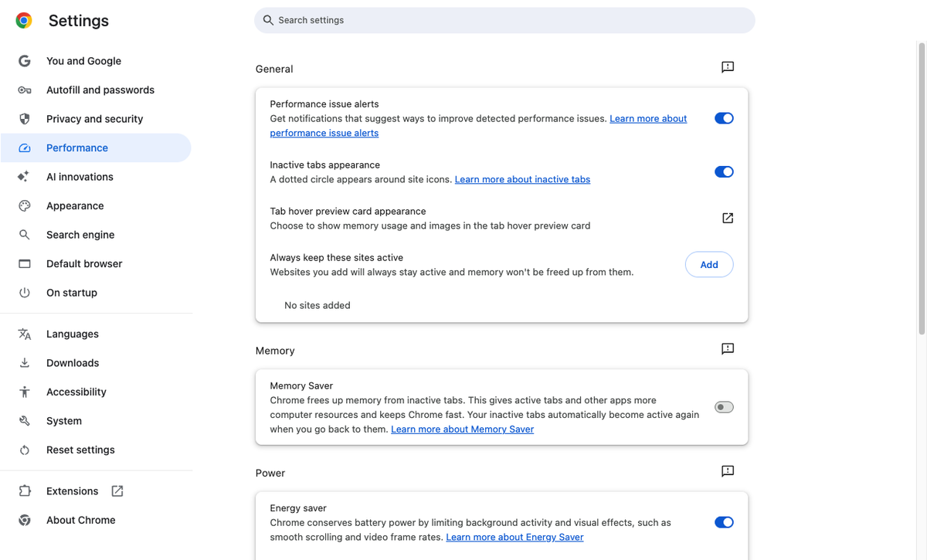The height and width of the screenshot is (560, 927).
Task: Click the reset icon for Reset settings
Action: pos(25,450)
